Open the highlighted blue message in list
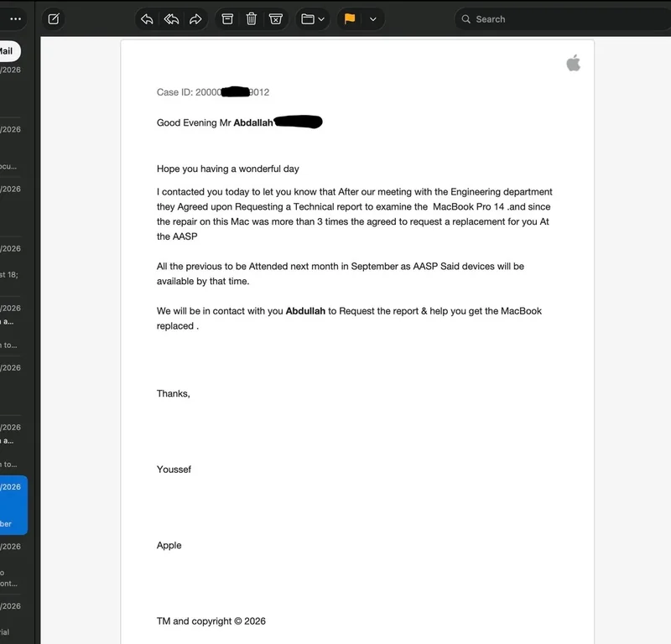Viewport: 671px width, 644px height. [13, 505]
